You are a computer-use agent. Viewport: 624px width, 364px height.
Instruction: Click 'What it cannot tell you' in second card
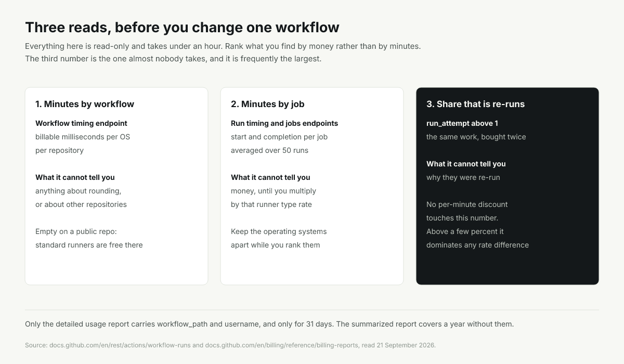point(270,177)
